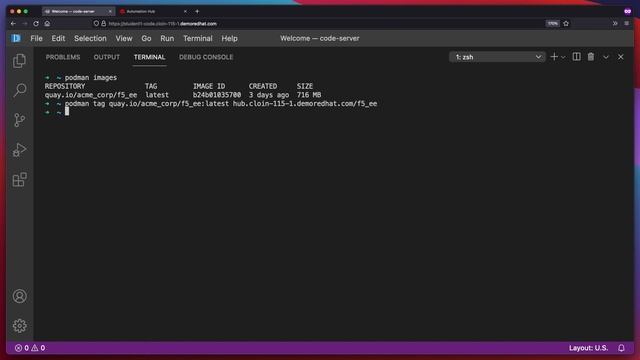Viewport: 640px width, 360px height.
Task: Open the Selection menu
Action: (90, 38)
